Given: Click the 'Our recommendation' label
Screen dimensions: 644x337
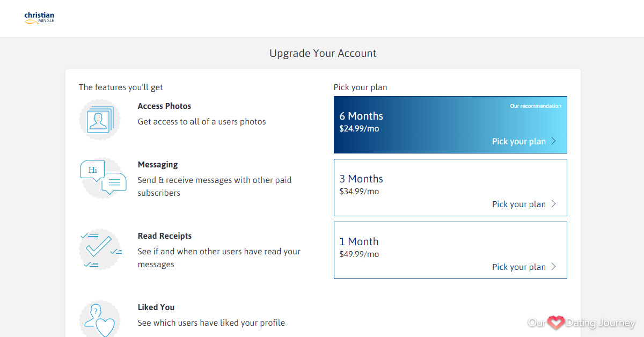Looking at the screenshot, I should (536, 106).
